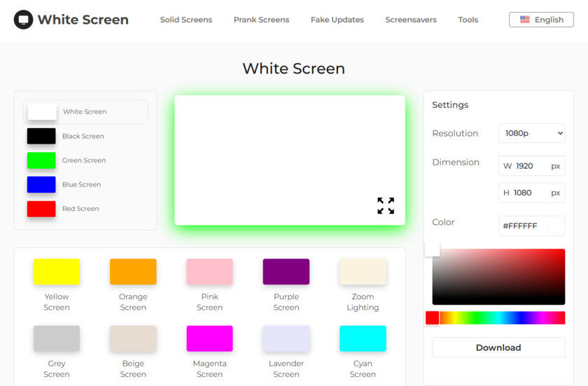Open the Fake Updates menu

tap(337, 20)
